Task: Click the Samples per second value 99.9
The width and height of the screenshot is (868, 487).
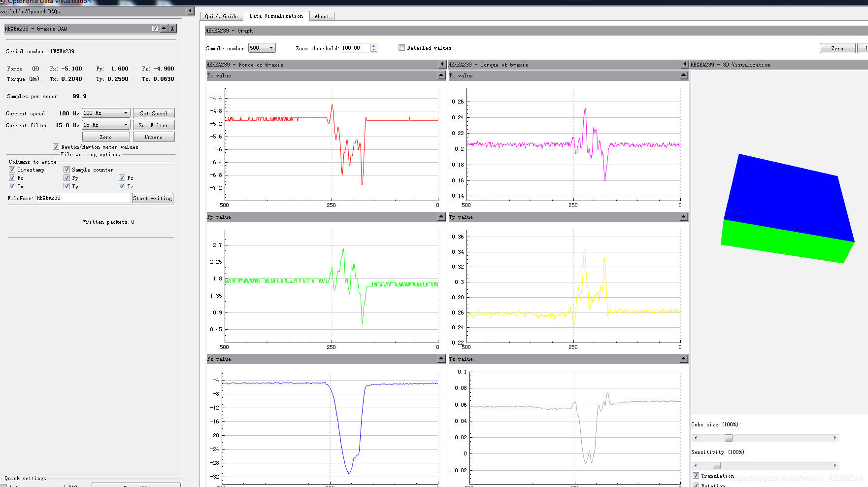Action: coord(79,96)
